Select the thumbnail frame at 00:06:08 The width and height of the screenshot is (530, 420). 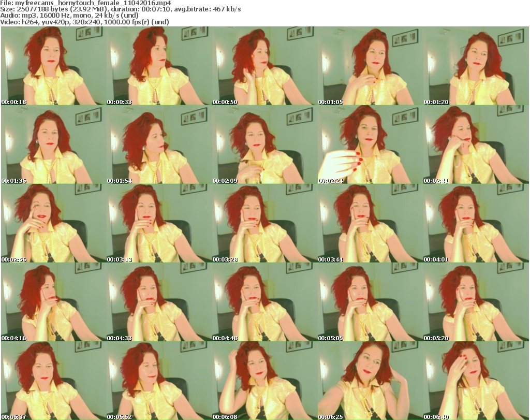[x=264, y=381]
